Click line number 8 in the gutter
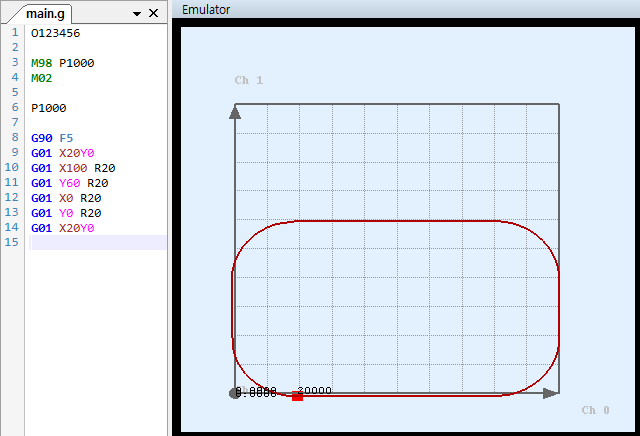This screenshot has height=436, width=640. (14, 138)
